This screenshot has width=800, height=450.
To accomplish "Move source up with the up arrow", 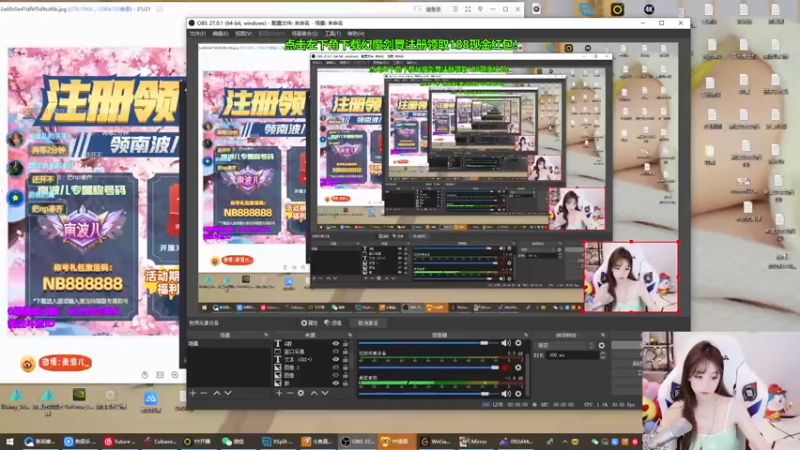I will coord(314,393).
